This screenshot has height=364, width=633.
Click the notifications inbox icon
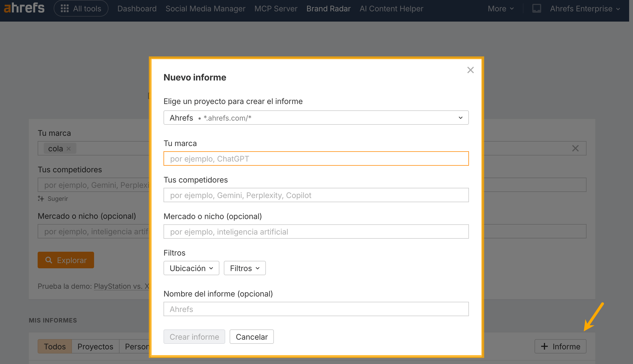(536, 9)
